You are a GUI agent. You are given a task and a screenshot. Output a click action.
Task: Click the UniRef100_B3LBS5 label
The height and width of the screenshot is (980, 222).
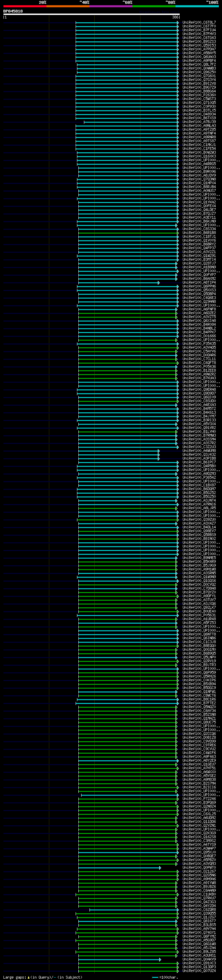pyautogui.click(x=199, y=925)
